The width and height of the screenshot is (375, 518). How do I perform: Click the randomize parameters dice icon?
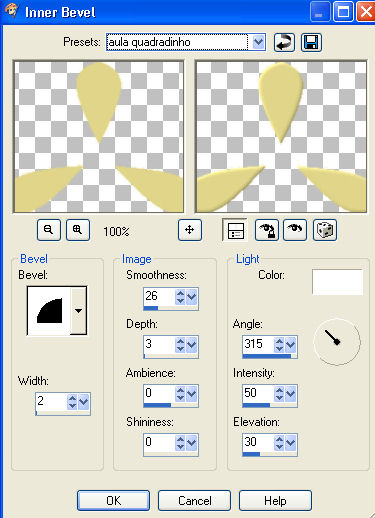325,230
